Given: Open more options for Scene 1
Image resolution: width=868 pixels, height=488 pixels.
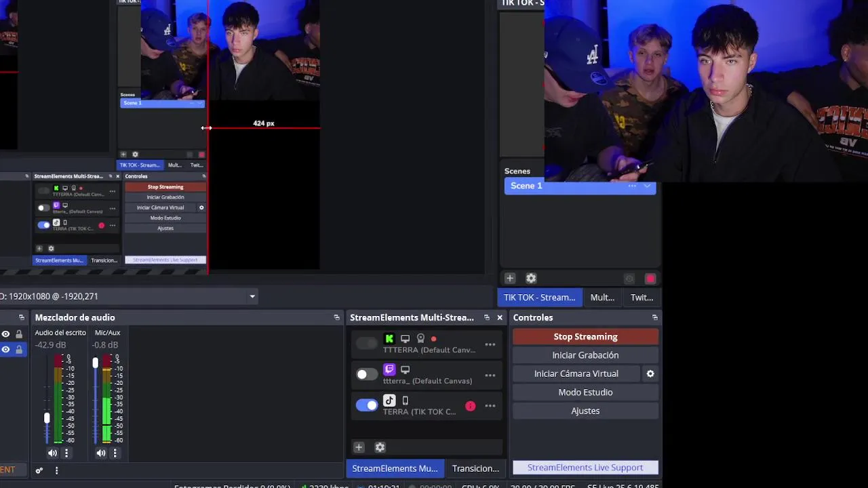Looking at the screenshot, I should click(632, 186).
